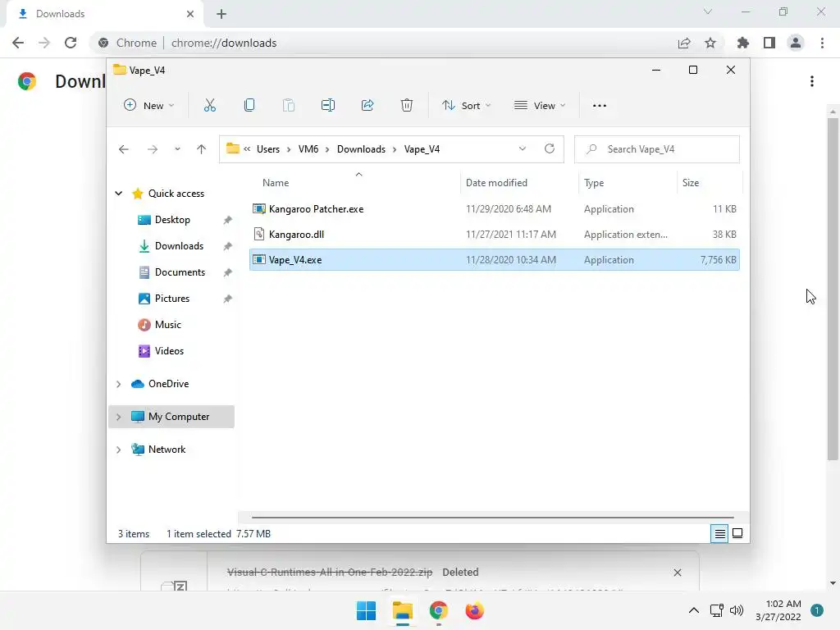Expand the My Computer tree node

coord(118,417)
